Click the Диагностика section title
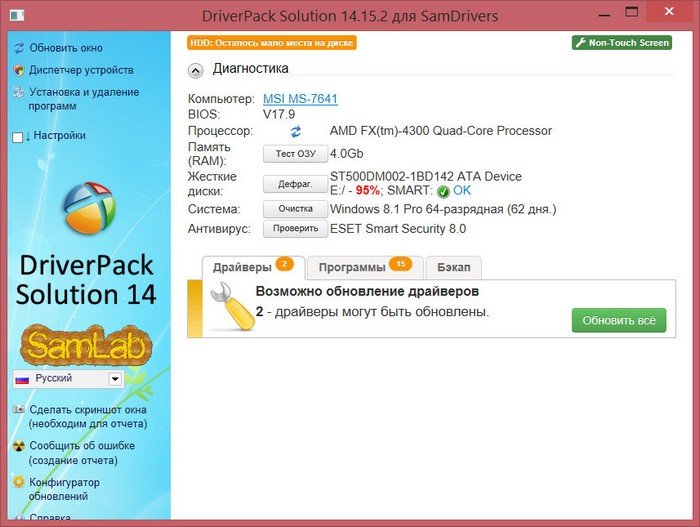Viewport: 700px width, 527px height. [250, 69]
